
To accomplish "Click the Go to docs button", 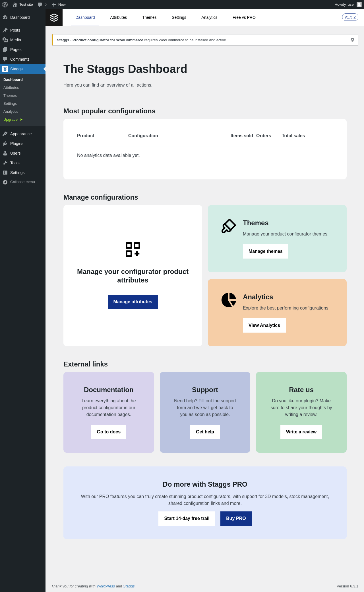I will [x=109, y=432].
